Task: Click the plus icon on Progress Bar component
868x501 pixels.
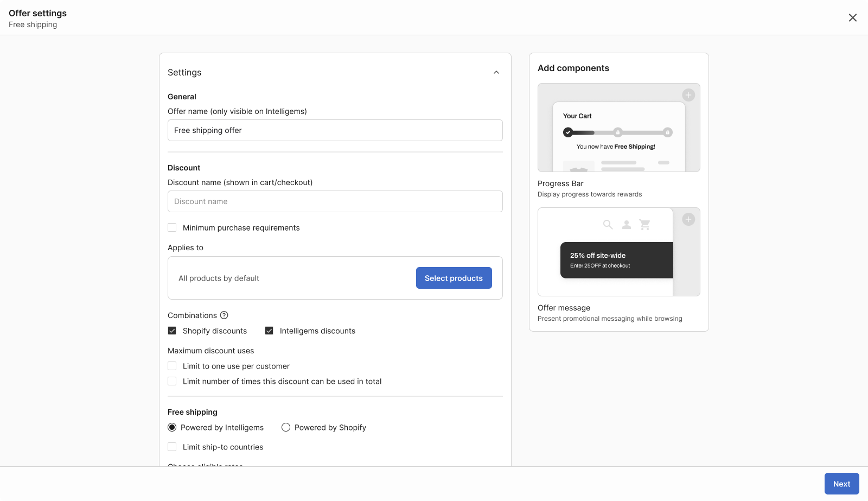Action: coord(688,95)
